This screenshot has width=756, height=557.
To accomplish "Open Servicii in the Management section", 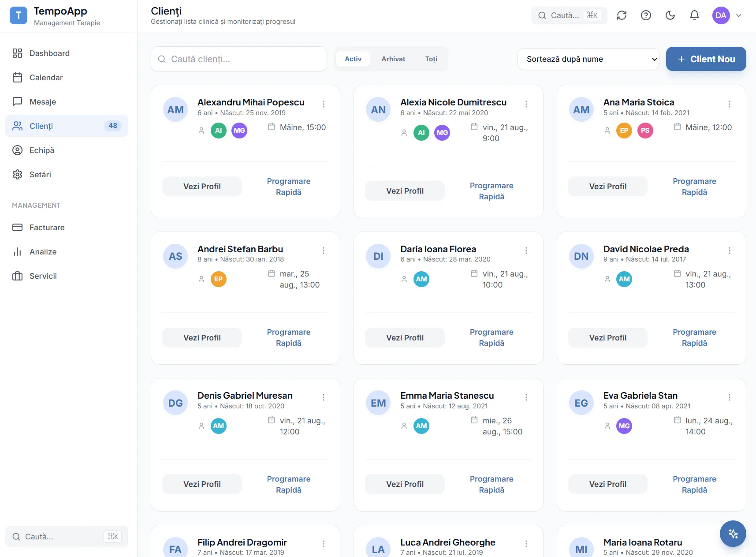I will pos(67,276).
